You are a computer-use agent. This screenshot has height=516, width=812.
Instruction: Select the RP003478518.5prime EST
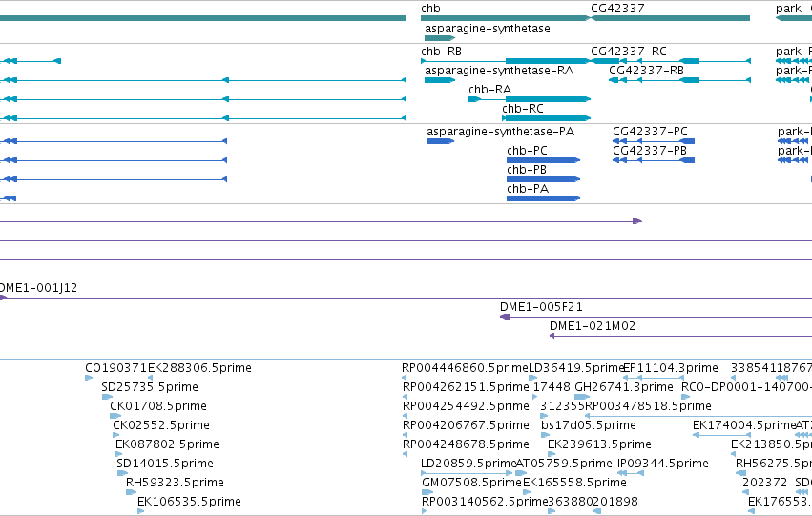(x=698, y=416)
